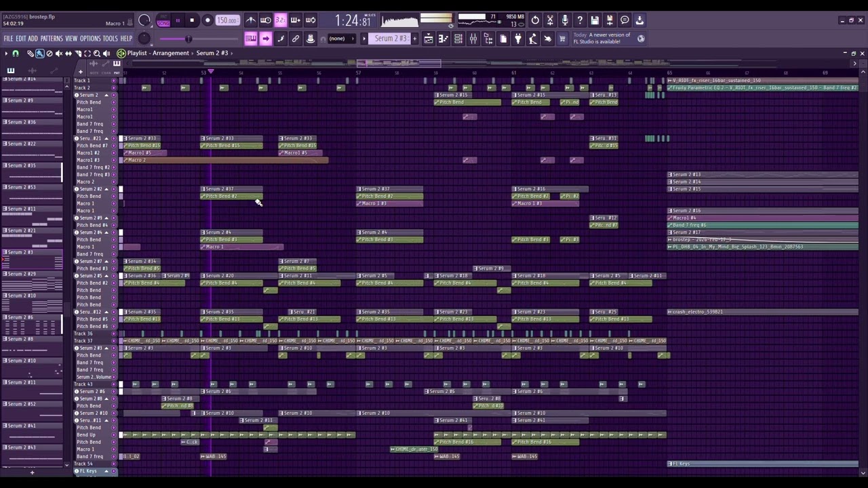Toggle playlist snap magnet icon
The image size is (868, 488).
[x=16, y=53]
